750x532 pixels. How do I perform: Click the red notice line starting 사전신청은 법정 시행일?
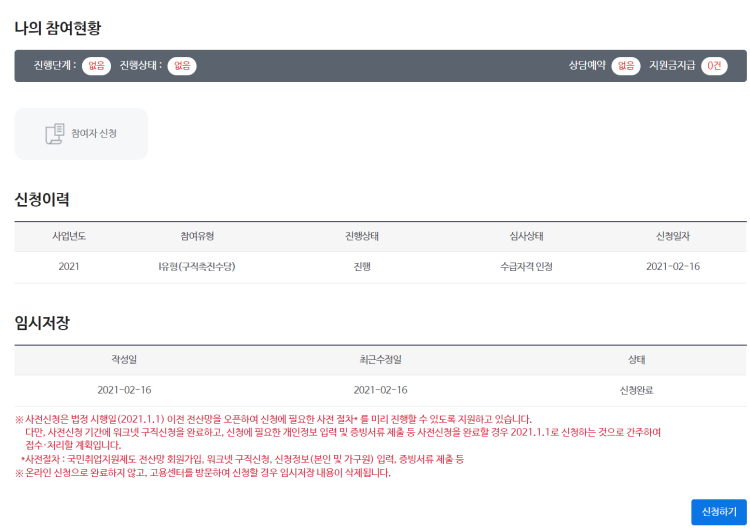point(274,420)
